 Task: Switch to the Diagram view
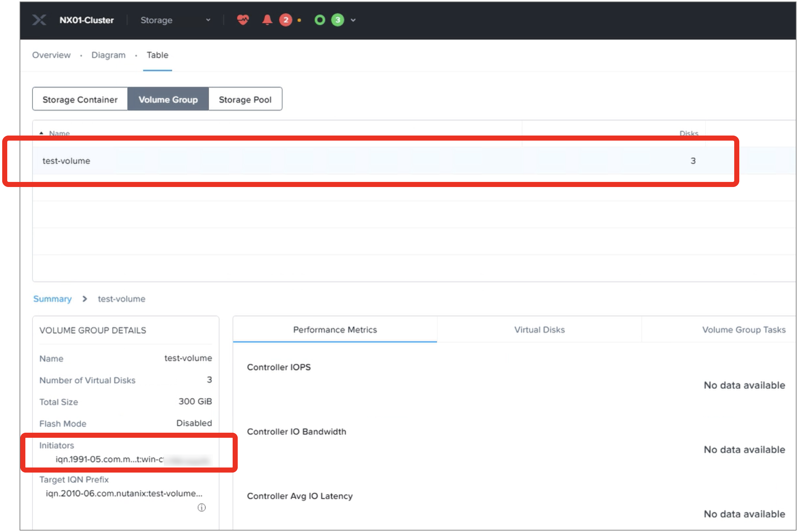108,55
